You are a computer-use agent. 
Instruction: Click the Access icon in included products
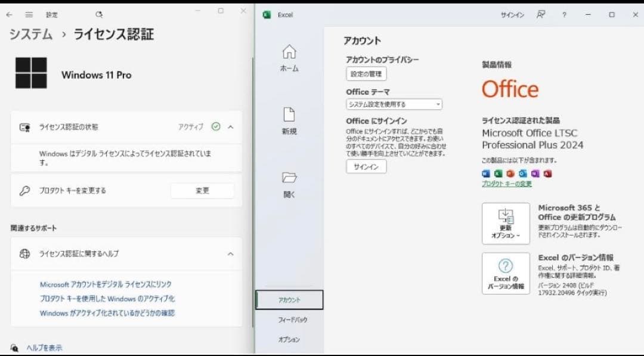(547, 174)
